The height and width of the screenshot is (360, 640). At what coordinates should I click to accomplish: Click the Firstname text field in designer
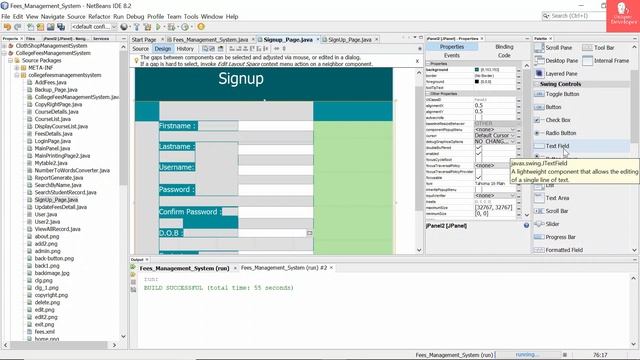[x=276, y=126]
